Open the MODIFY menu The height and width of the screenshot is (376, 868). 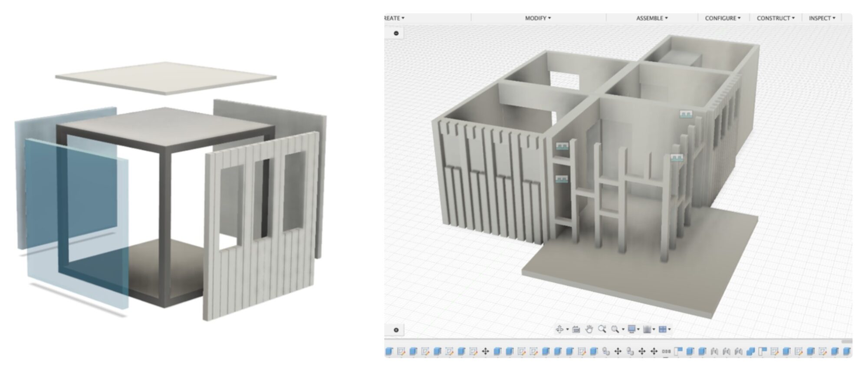pos(538,18)
